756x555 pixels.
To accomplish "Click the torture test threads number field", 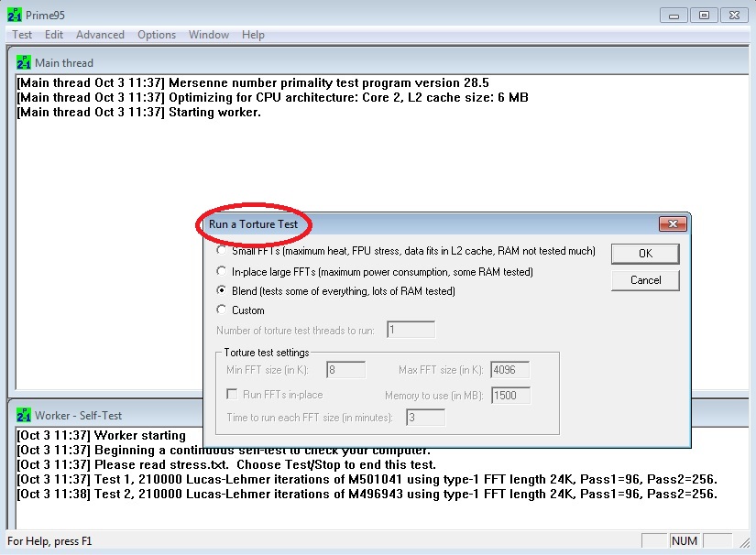I will point(411,330).
